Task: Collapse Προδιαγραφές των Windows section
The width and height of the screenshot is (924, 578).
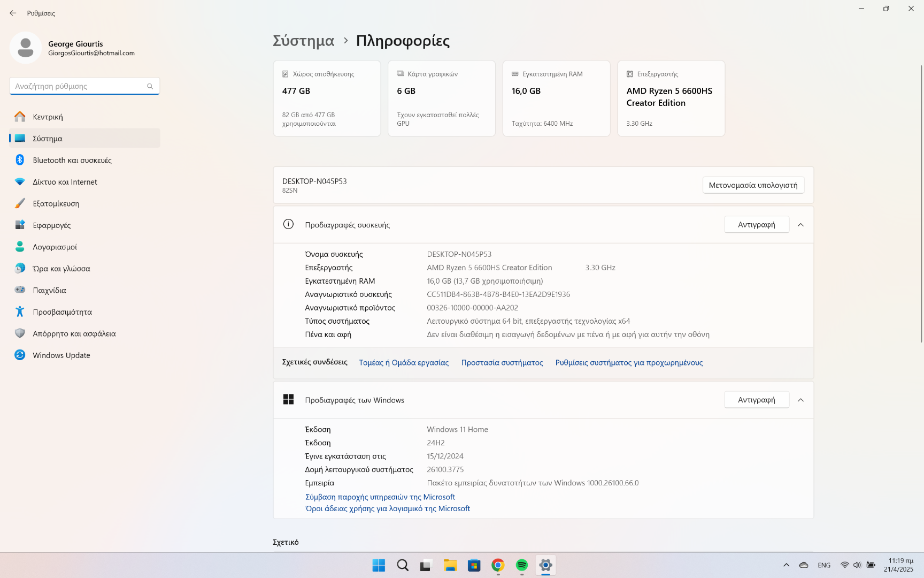Action: click(x=800, y=400)
